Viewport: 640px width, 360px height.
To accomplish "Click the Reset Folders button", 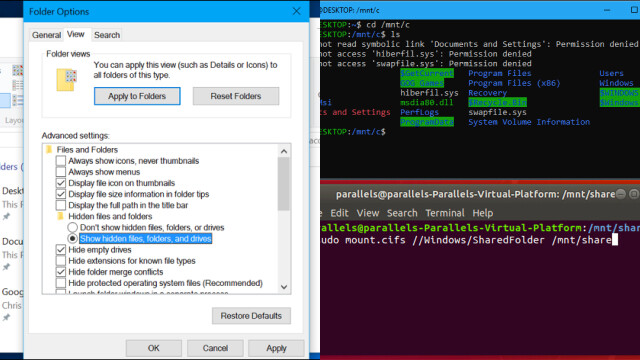I will point(236,96).
